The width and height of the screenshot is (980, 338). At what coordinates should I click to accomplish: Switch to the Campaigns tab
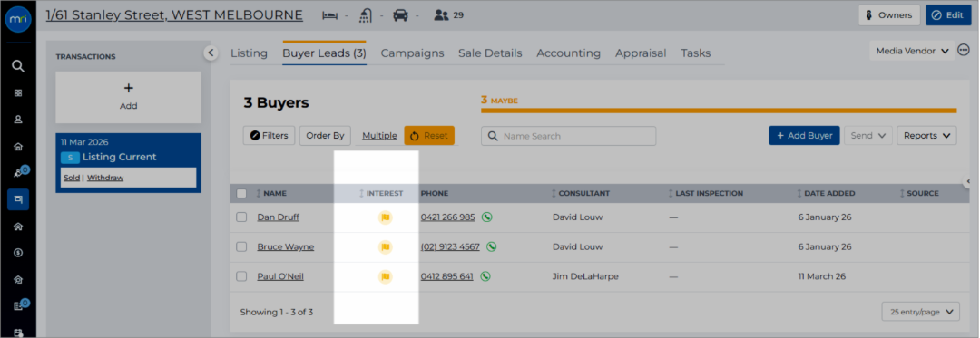413,53
